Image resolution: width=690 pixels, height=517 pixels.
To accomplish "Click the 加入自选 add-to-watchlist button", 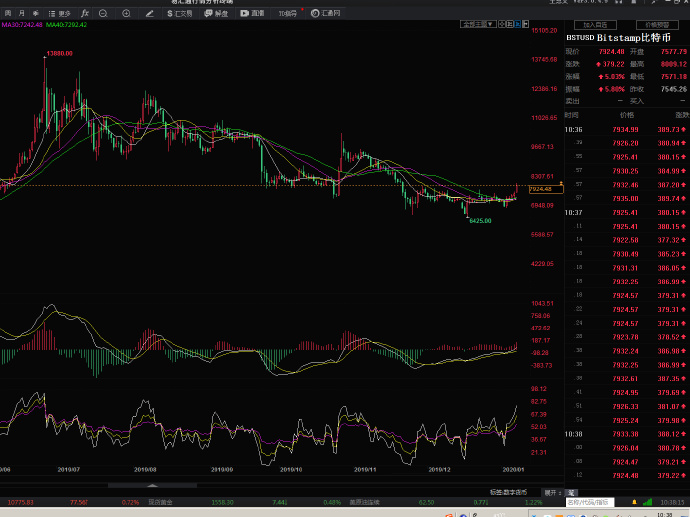I will (595, 25).
